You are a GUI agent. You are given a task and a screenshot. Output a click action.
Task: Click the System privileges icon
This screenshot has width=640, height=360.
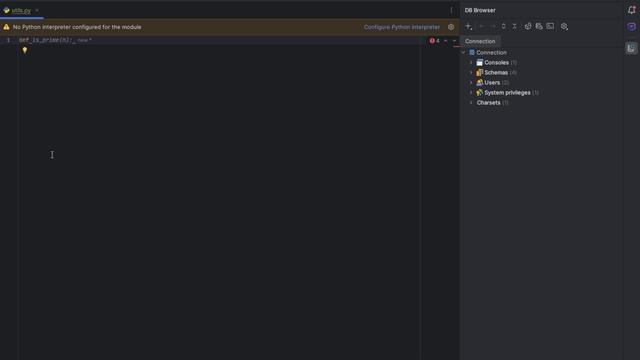click(480, 93)
